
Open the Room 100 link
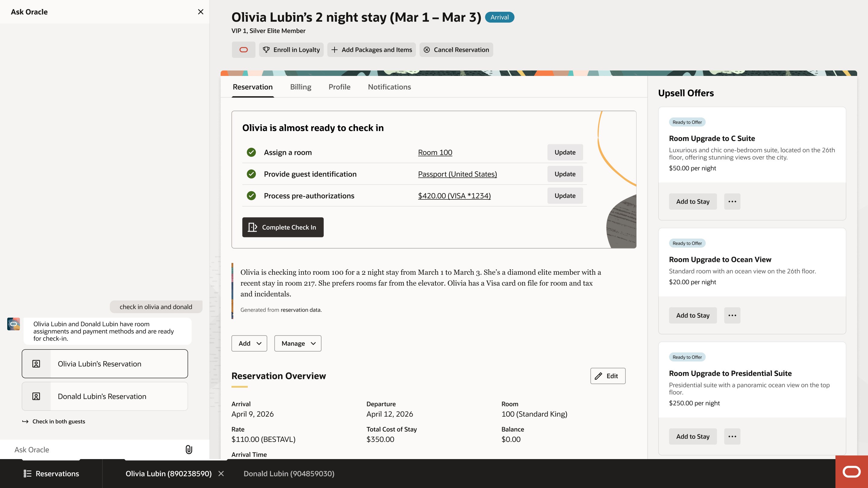point(435,152)
